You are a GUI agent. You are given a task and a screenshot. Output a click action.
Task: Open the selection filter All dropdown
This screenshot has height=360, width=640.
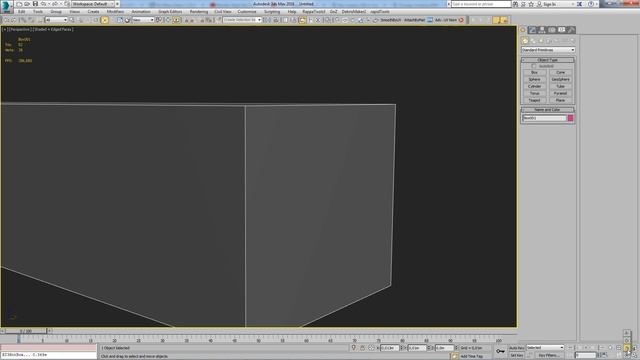click(x=56, y=20)
